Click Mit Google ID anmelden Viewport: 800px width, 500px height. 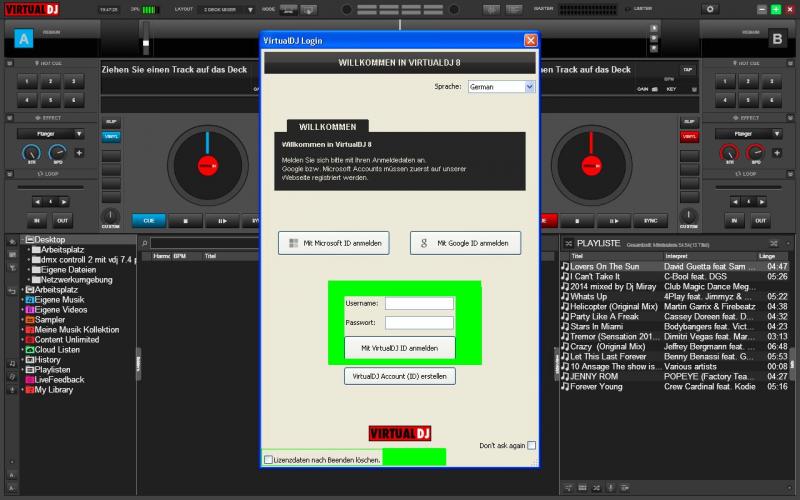click(465, 243)
